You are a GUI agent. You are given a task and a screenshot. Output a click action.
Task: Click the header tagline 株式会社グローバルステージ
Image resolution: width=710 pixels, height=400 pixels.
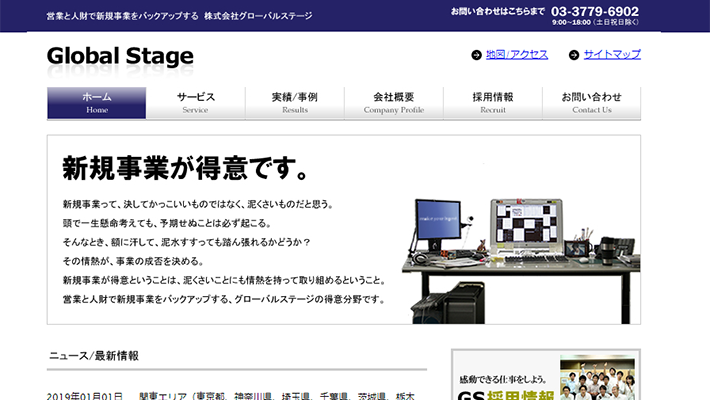click(258, 16)
